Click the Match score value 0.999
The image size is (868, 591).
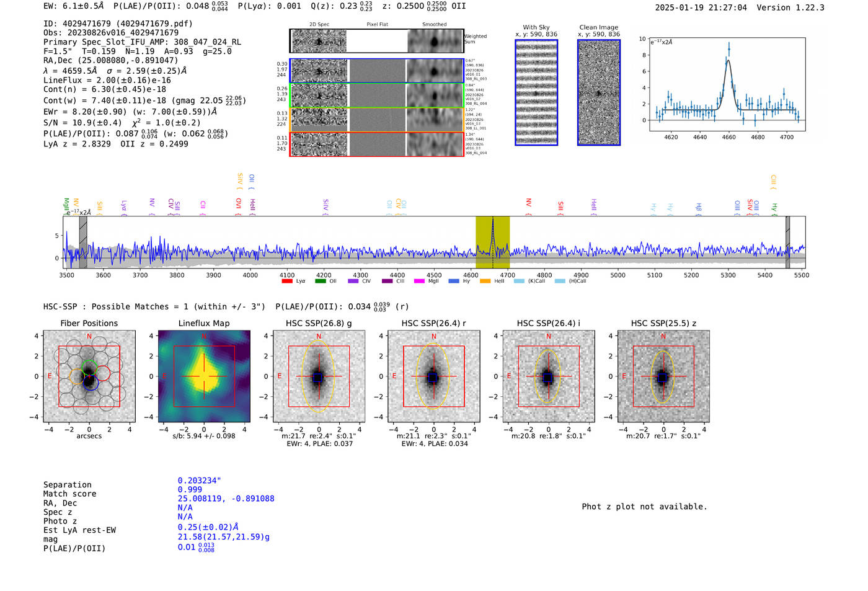click(x=190, y=489)
